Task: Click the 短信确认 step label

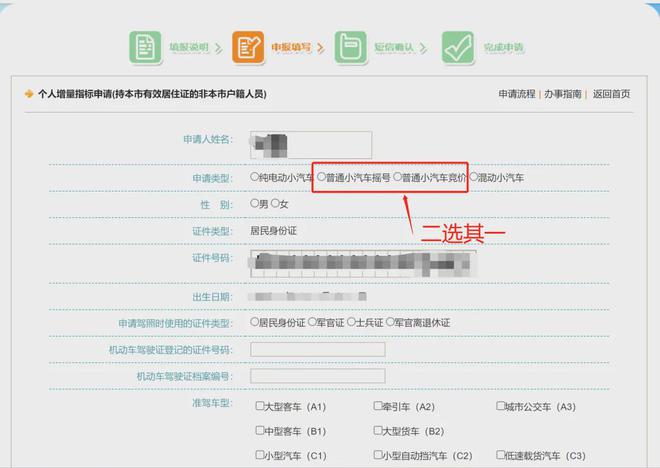Action: click(x=394, y=47)
